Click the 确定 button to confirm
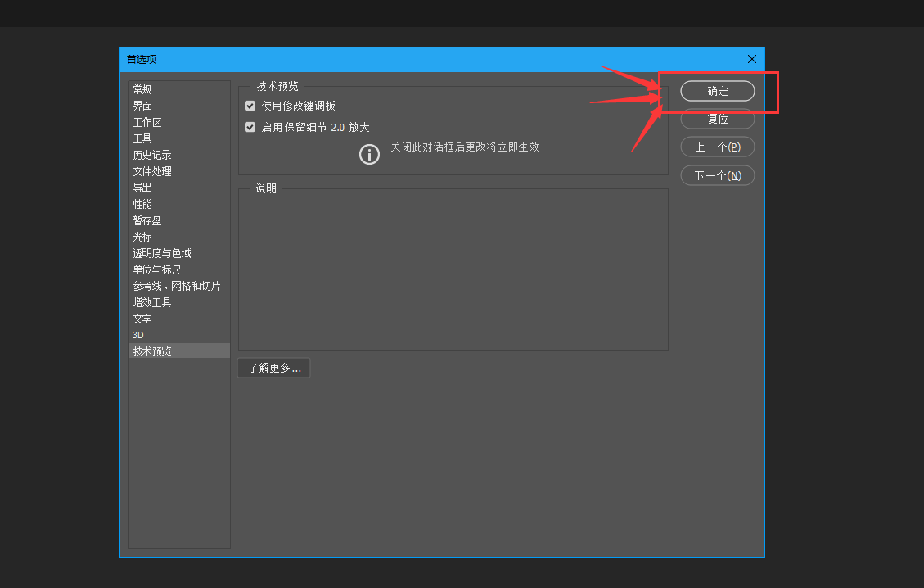This screenshot has height=588, width=924. pos(717,91)
